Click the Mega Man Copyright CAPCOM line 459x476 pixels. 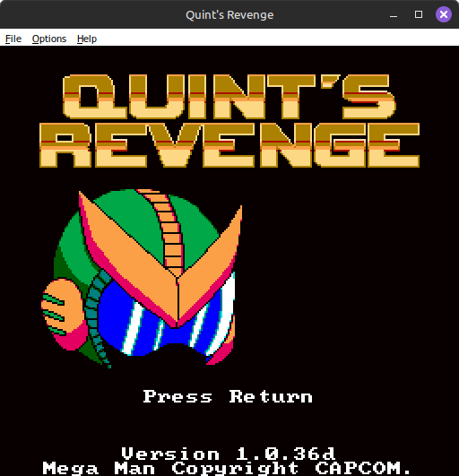coord(226,468)
